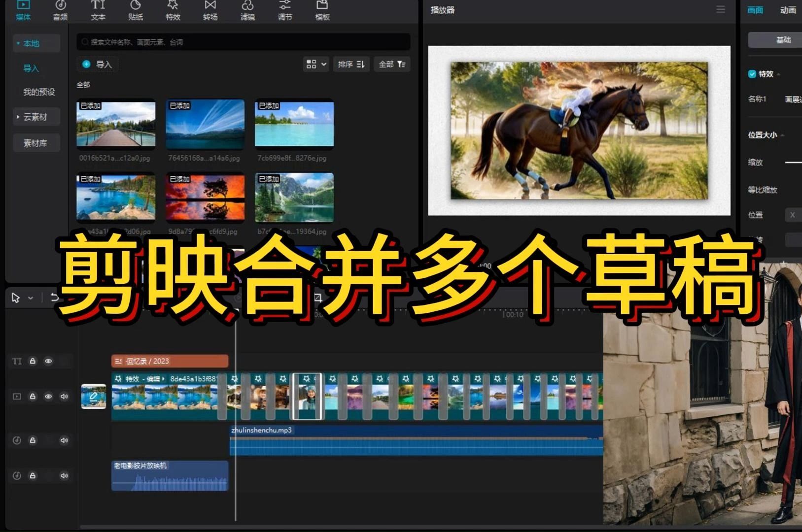
Task: Open 我的预设 my presets
Action: [39, 92]
